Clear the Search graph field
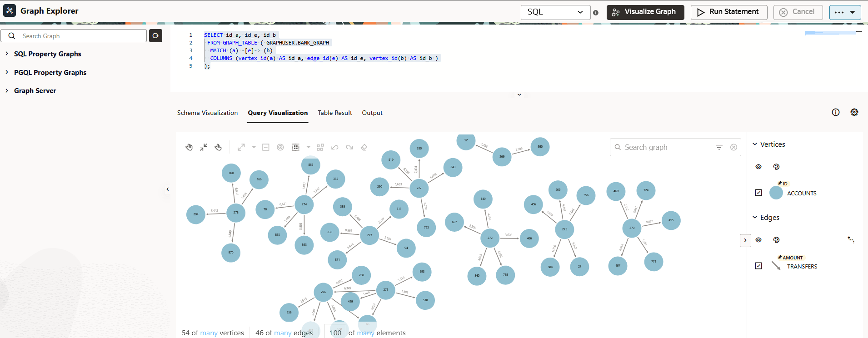Viewport: 868px width, 338px height. click(x=733, y=147)
